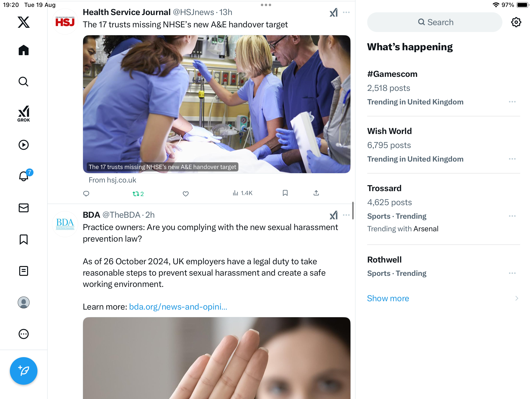The width and height of the screenshot is (532, 399).
Task: Click Grok icon on HSJ post
Action: [334, 12]
